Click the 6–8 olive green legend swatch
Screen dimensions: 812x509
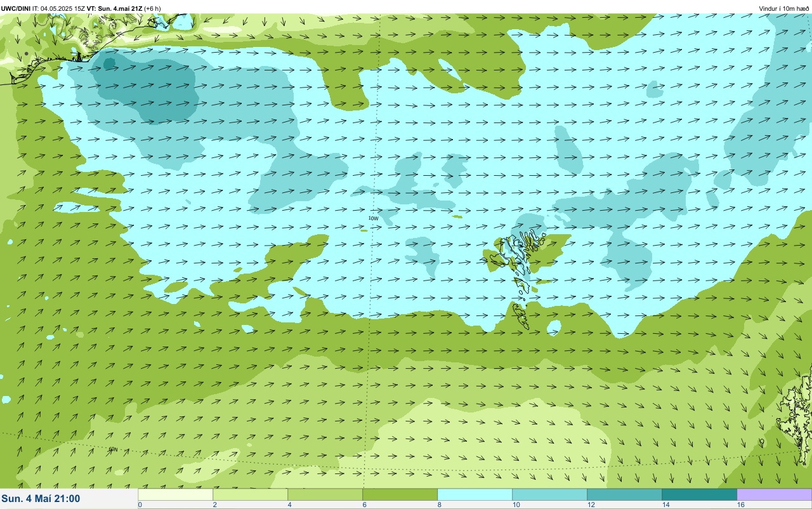[400, 494]
